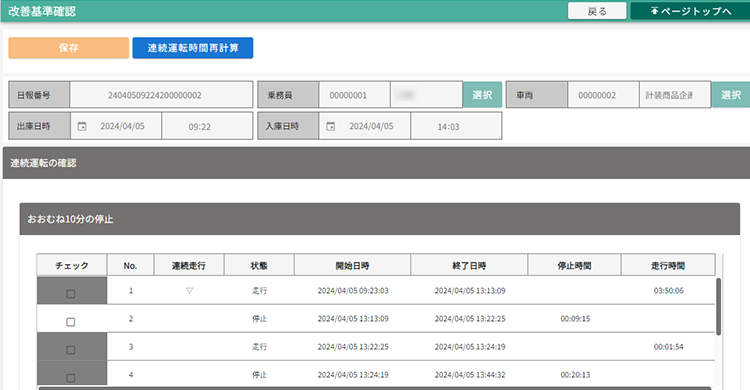Click the 車両 code field 00000002

(604, 95)
